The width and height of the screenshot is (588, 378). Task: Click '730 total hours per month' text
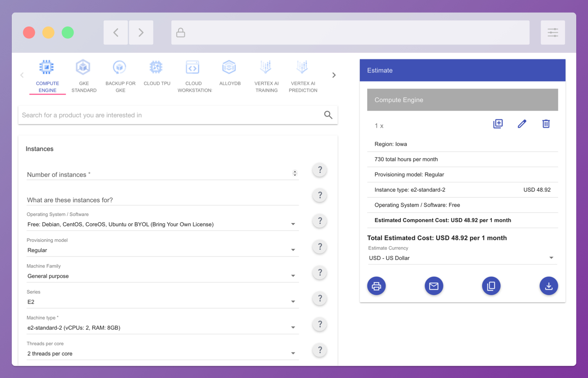(x=406, y=159)
